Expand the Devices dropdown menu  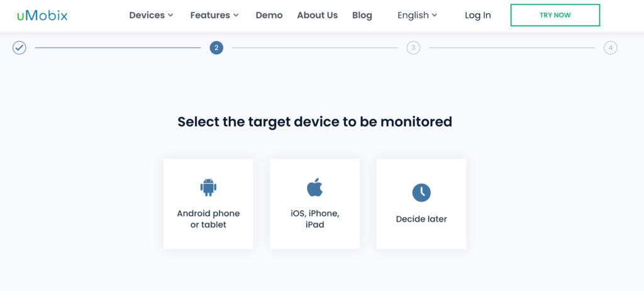pyautogui.click(x=151, y=15)
